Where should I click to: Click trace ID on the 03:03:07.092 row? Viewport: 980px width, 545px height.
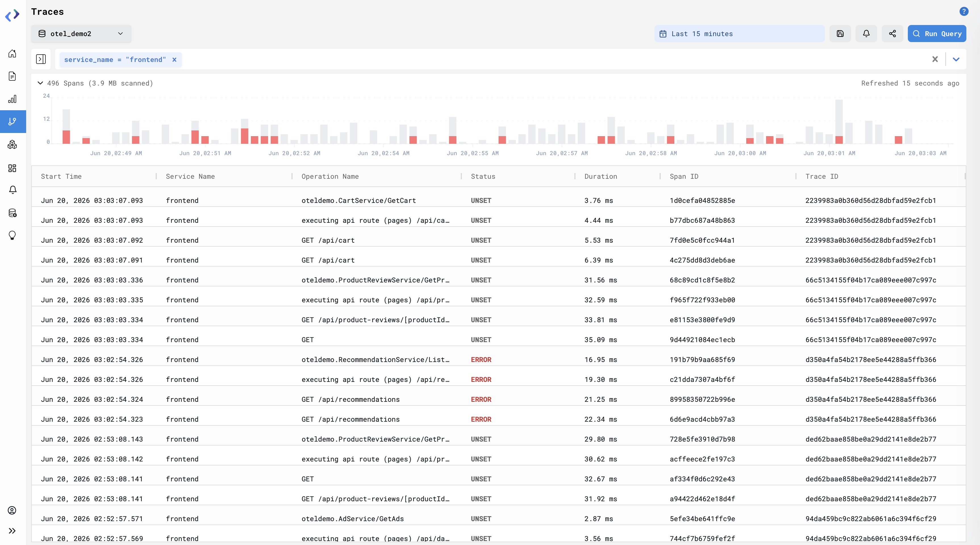[870, 240]
